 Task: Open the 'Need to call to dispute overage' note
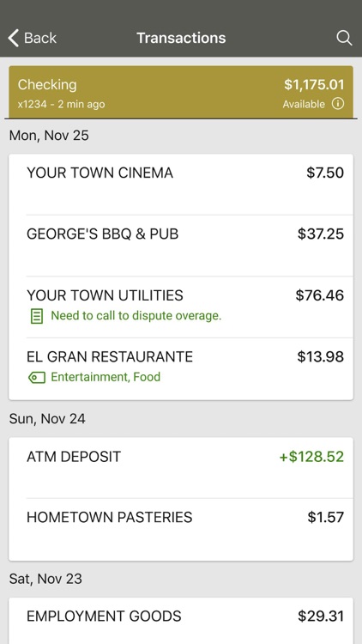(136, 316)
